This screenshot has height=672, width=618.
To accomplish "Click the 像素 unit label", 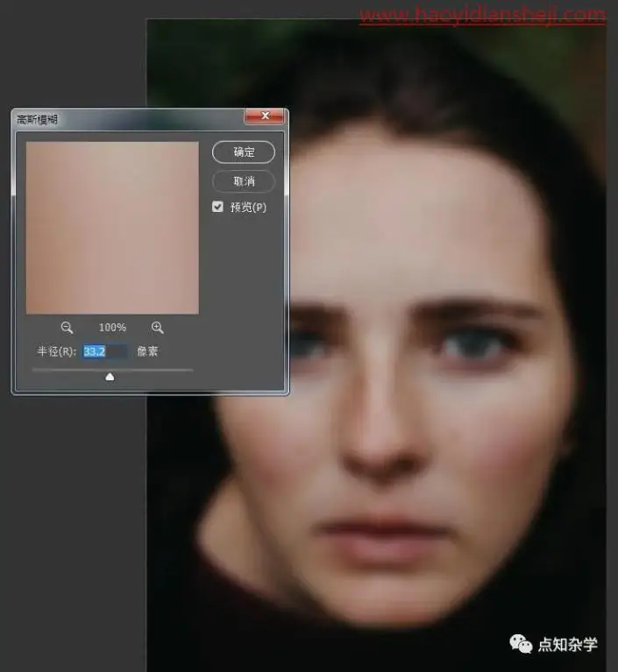I will pyautogui.click(x=147, y=351).
